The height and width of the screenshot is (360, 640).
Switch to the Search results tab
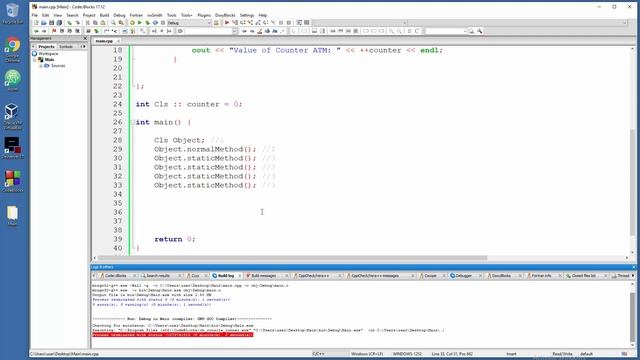tap(158, 276)
